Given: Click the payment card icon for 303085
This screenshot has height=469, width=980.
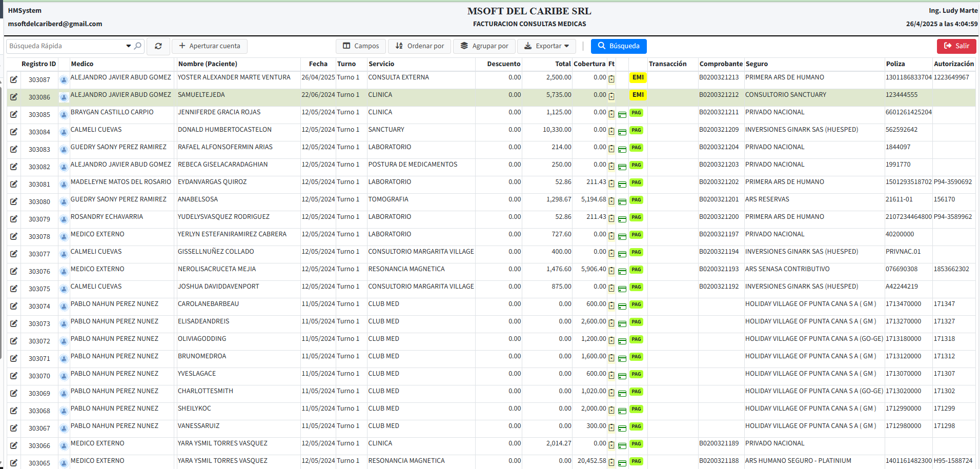Looking at the screenshot, I should pos(622,115).
